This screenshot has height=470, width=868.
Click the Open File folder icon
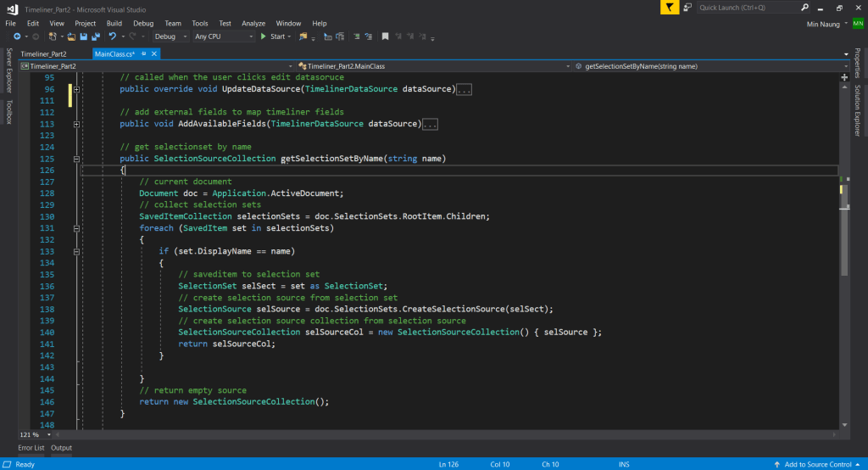pyautogui.click(x=72, y=36)
